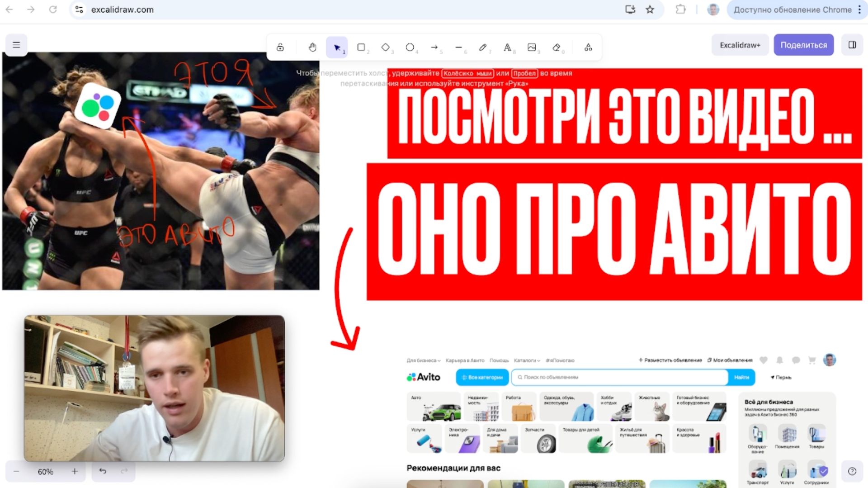The image size is (868, 488).
Task: Undo the last action
Action: click(x=103, y=471)
